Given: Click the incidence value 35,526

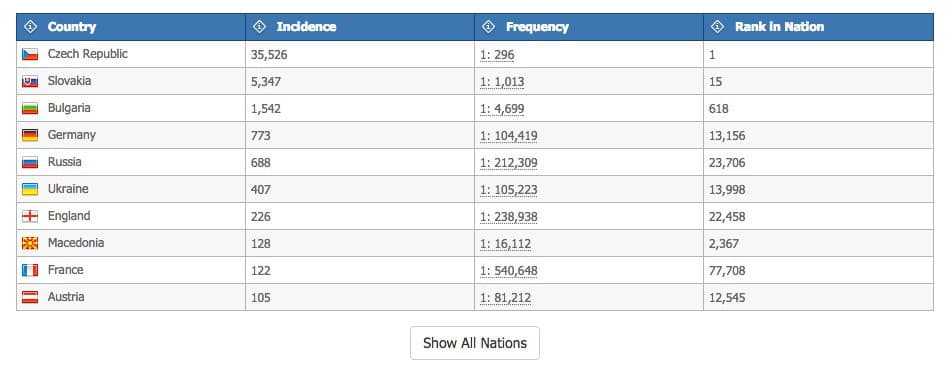Looking at the screenshot, I should (269, 55).
